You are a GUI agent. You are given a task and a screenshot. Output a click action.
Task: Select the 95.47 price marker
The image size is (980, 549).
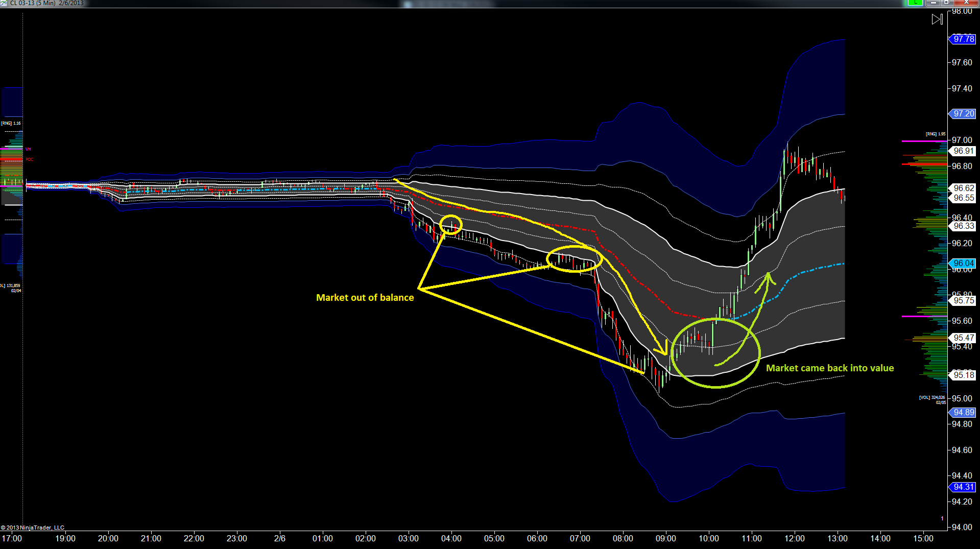tap(963, 338)
